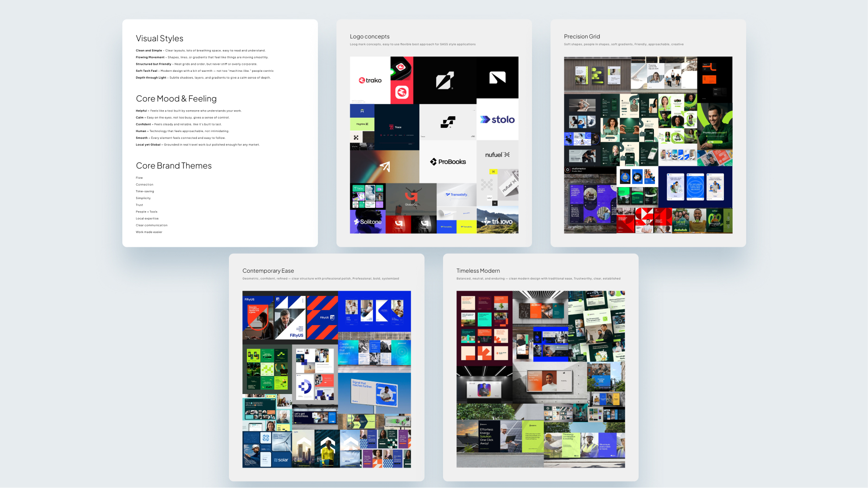Click the 'Precision Grid' card title

pos(582,37)
